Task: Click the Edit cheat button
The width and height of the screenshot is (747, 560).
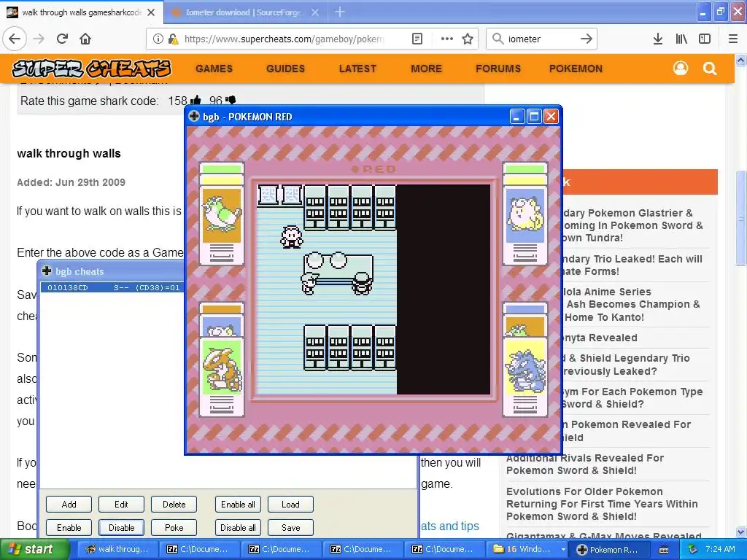Action: pos(121,505)
